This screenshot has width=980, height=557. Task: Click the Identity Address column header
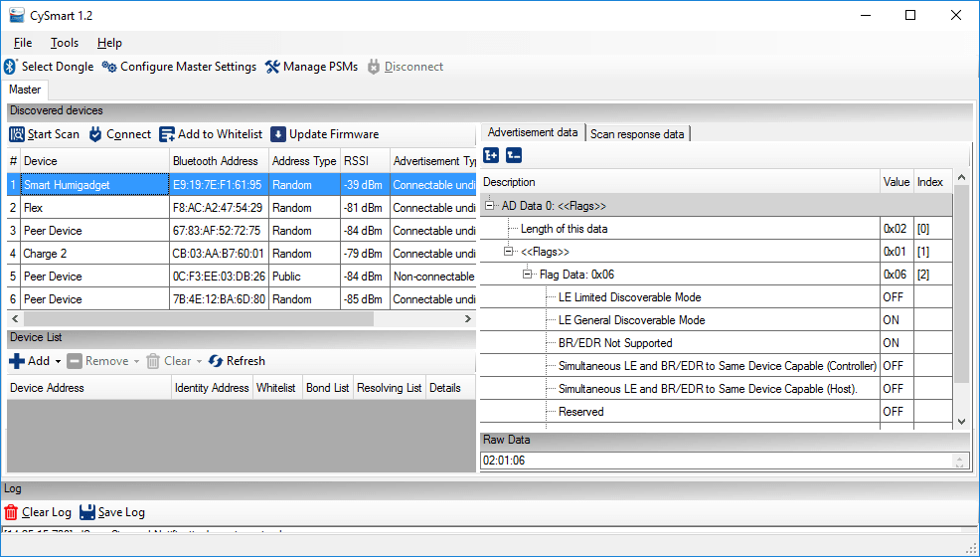[212, 388]
